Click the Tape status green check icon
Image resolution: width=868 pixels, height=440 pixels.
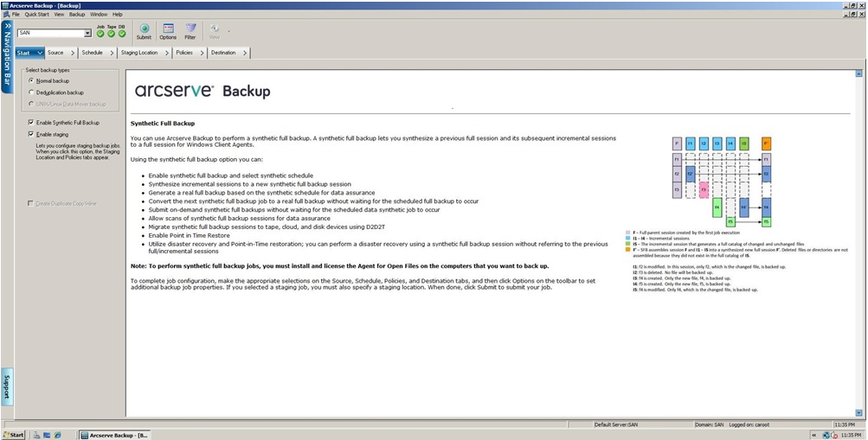[x=112, y=34]
